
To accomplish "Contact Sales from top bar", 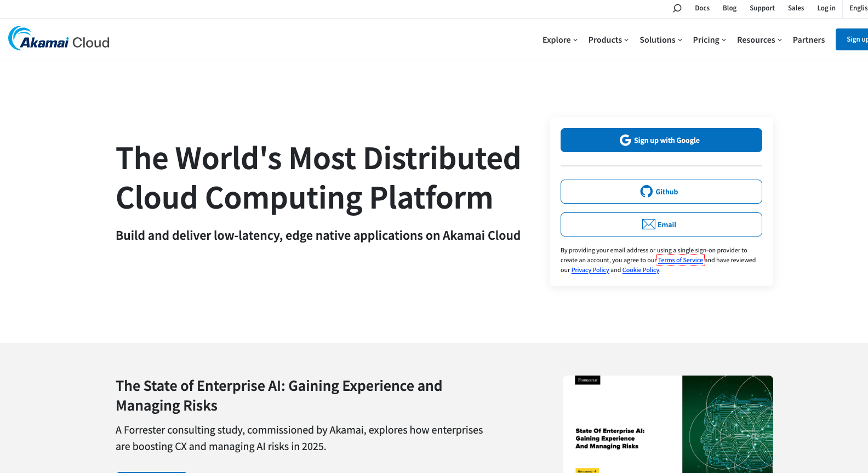I will pyautogui.click(x=796, y=8).
